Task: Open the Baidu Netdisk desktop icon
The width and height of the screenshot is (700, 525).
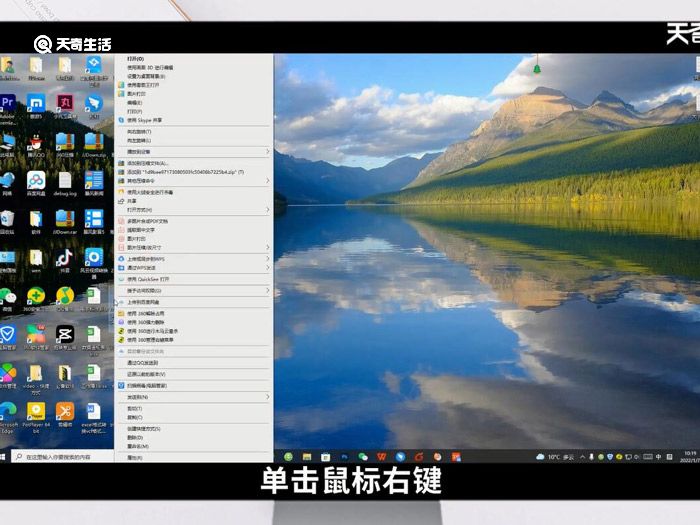Action: [x=36, y=181]
